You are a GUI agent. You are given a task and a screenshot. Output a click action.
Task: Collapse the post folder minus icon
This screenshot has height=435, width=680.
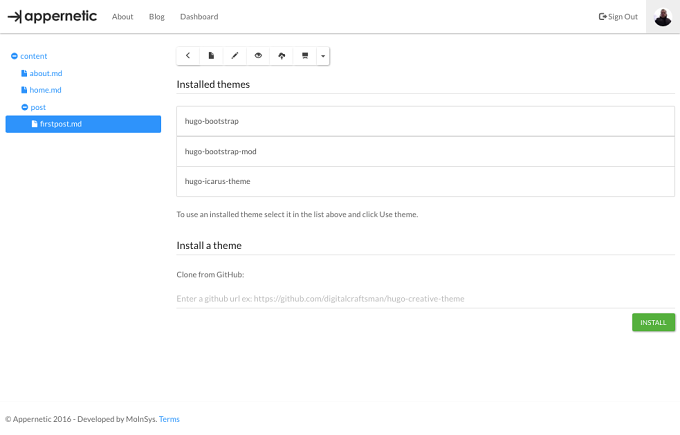coord(25,107)
